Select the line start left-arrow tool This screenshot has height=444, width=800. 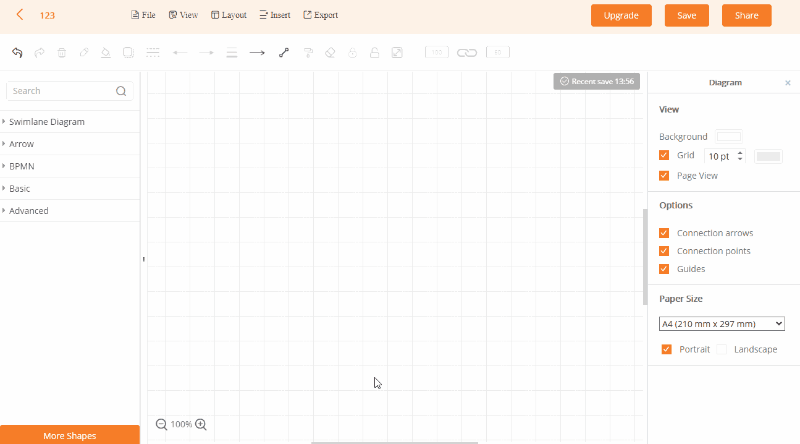pyautogui.click(x=180, y=53)
